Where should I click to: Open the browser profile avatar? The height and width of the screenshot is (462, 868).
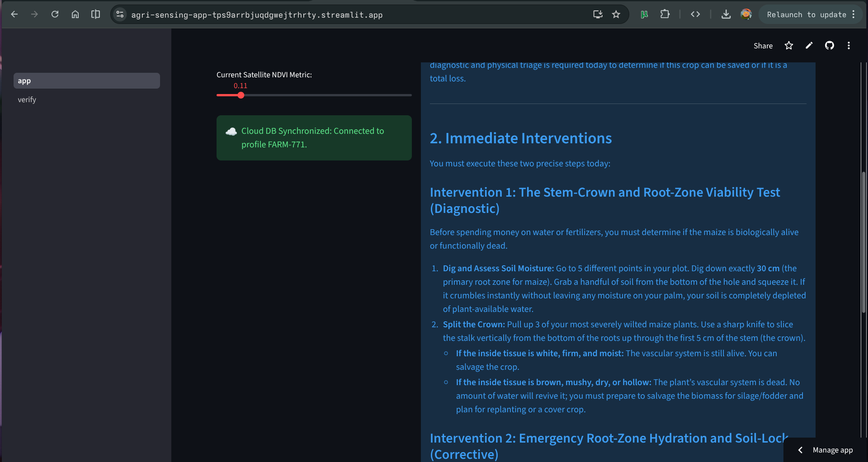point(746,14)
